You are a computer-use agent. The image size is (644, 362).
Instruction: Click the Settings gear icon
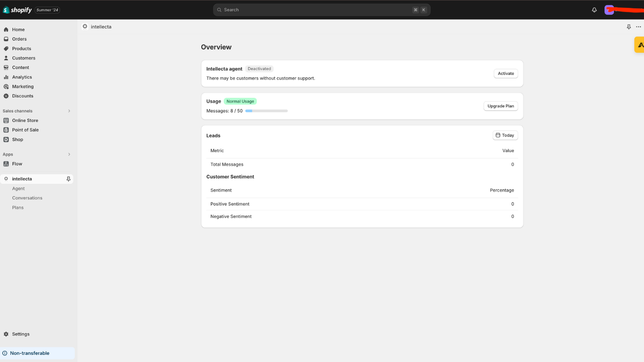point(6,334)
